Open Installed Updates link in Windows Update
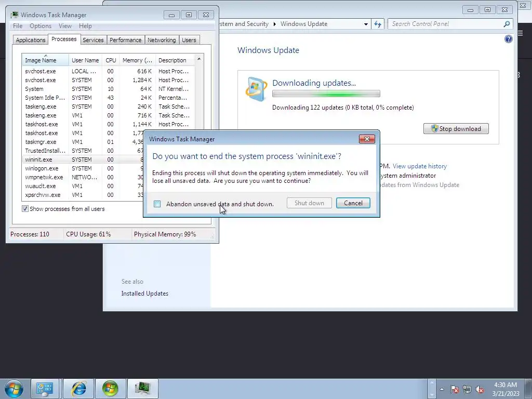This screenshot has height=399, width=532. [144, 294]
